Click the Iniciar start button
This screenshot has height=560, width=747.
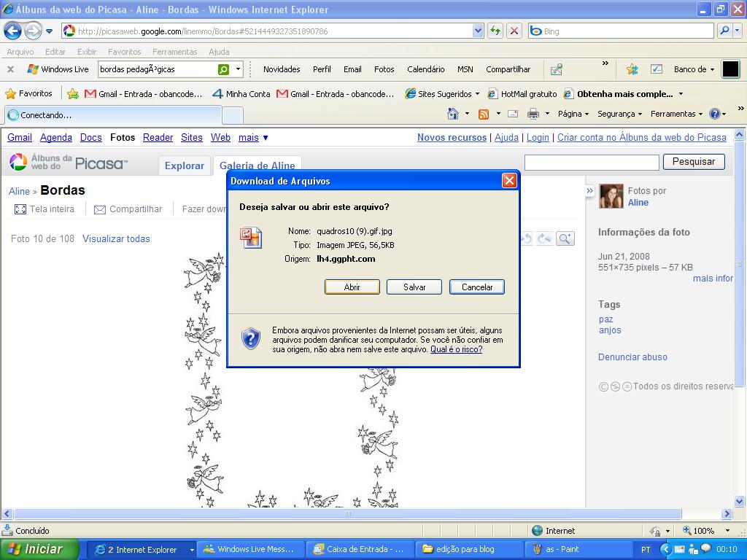click(39, 549)
